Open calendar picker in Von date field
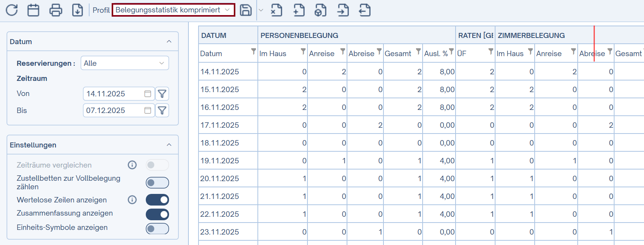Viewport: 644px width, 245px height. point(148,94)
